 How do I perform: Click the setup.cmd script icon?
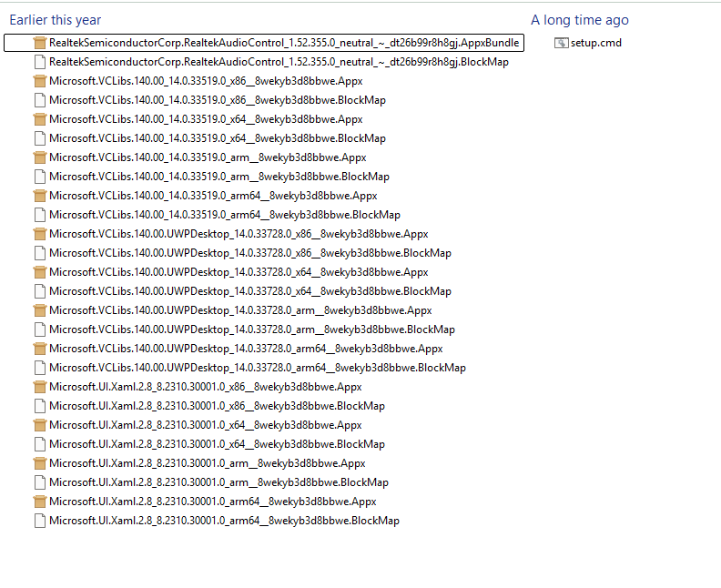click(x=562, y=43)
